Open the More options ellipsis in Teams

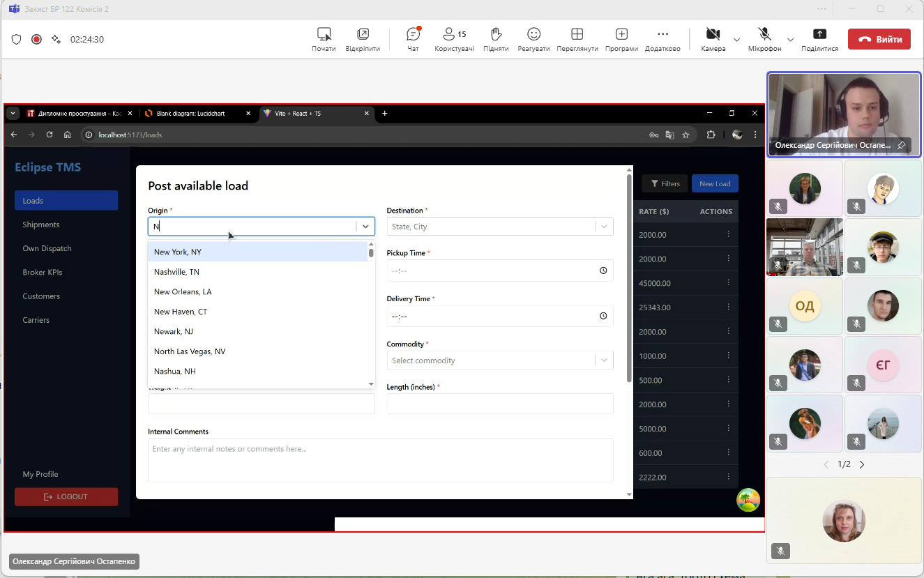(x=662, y=35)
